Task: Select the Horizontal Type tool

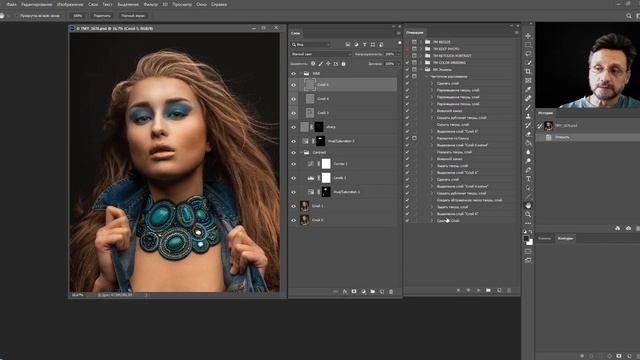Action: 528,179
